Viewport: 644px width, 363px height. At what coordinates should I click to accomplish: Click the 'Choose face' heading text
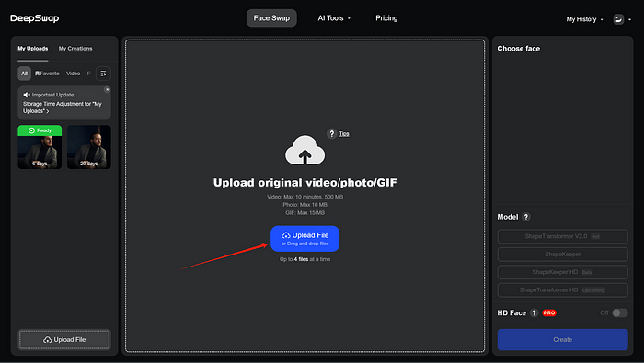[519, 49]
